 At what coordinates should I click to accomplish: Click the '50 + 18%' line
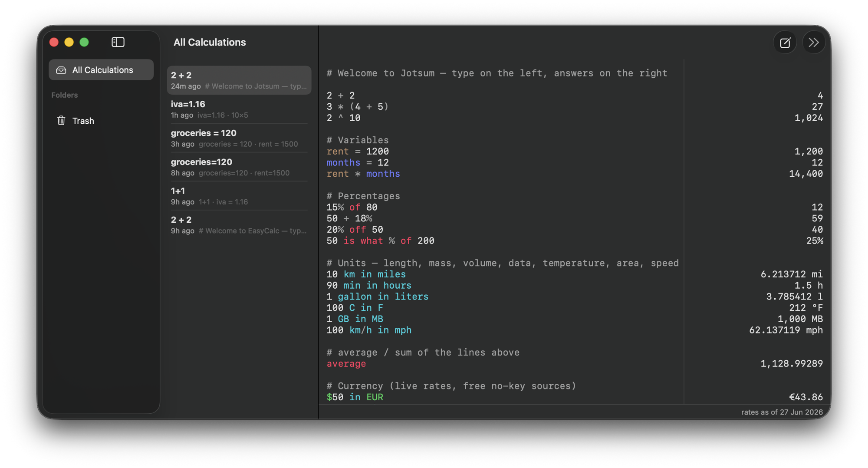pyautogui.click(x=349, y=218)
